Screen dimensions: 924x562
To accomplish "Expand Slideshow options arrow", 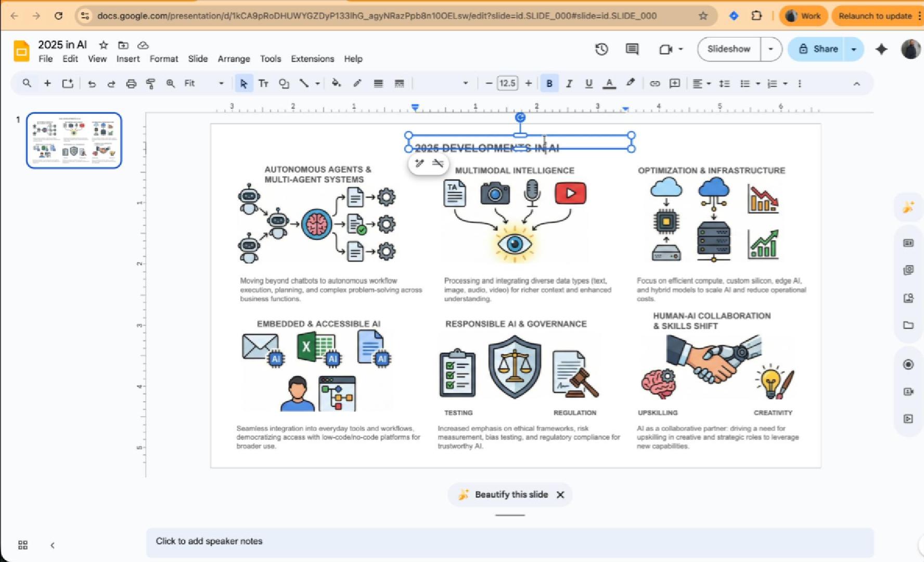I will [x=771, y=49].
